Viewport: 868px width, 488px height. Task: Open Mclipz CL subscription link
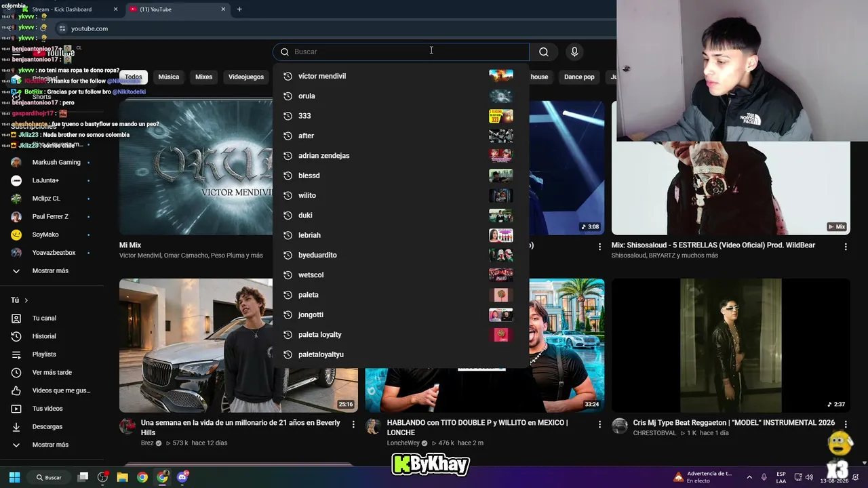[46, 199]
